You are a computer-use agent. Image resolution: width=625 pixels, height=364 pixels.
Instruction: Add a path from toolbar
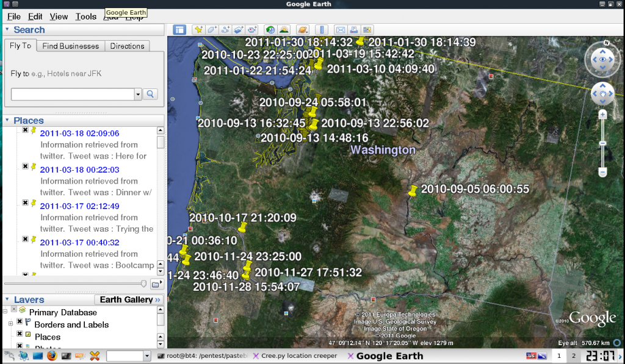point(225,30)
